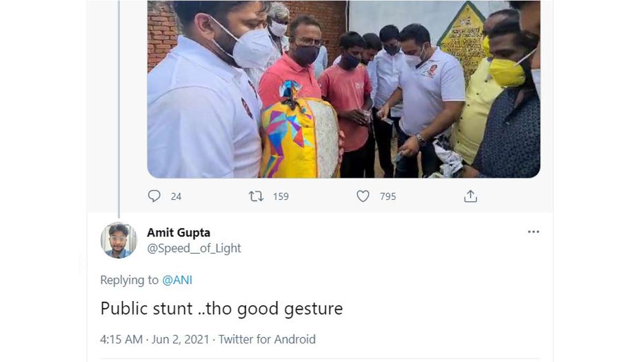Click the 795 likes count
Screen dimensions: 644x362
387,196
